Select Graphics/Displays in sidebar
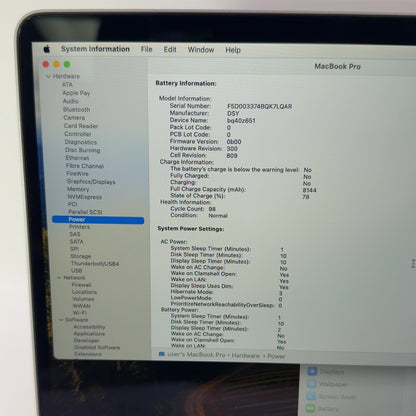This screenshot has width=416, height=416. click(x=91, y=182)
